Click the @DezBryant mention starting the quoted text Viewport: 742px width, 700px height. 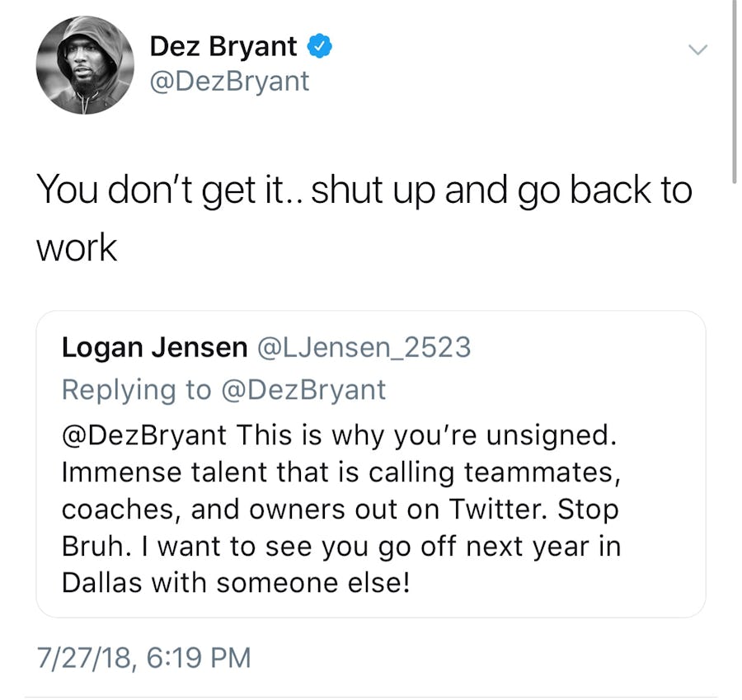coord(146,434)
